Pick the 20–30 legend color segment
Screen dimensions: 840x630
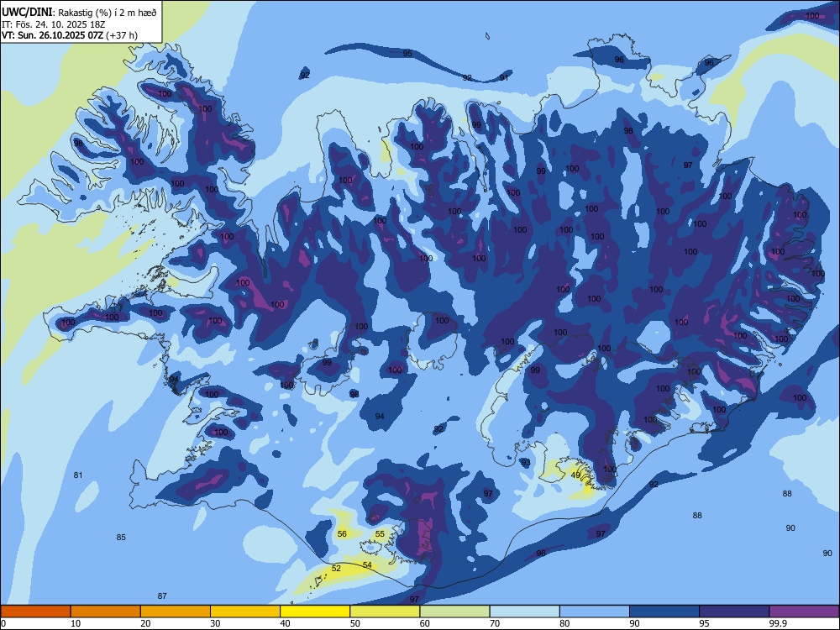(176, 612)
